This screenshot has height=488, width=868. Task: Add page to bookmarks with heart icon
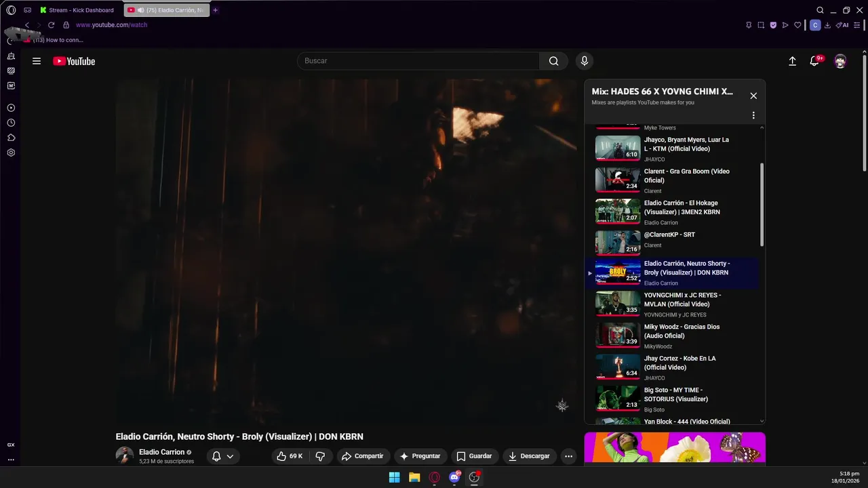[797, 25]
